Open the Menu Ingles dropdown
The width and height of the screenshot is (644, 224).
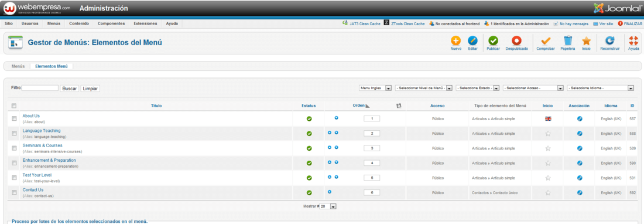(x=375, y=88)
